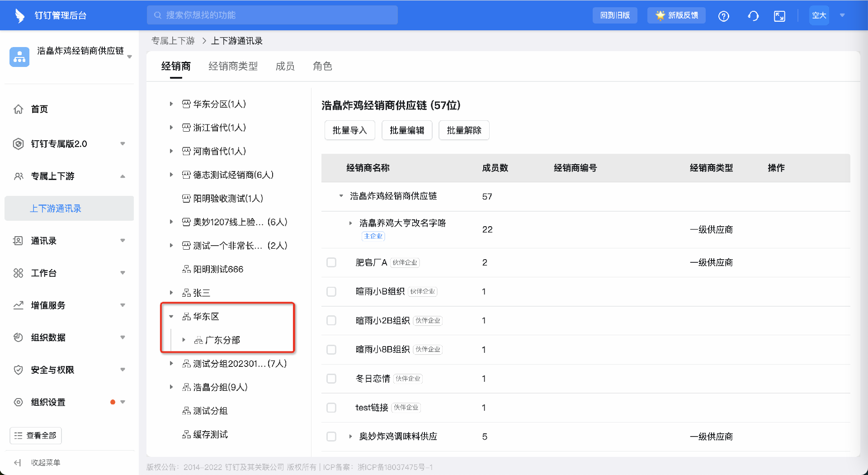The width and height of the screenshot is (868, 475).
Task: Click the 查看全部 button
Action: (x=36, y=436)
